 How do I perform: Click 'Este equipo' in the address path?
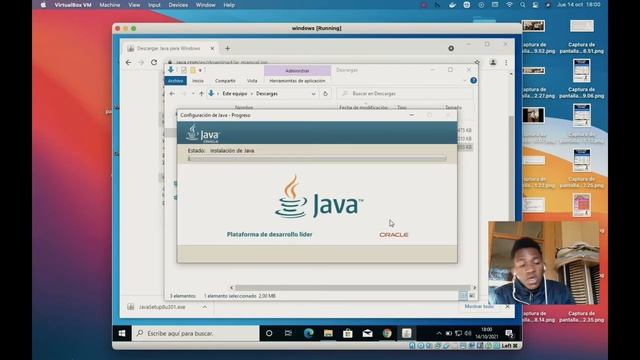[235, 93]
